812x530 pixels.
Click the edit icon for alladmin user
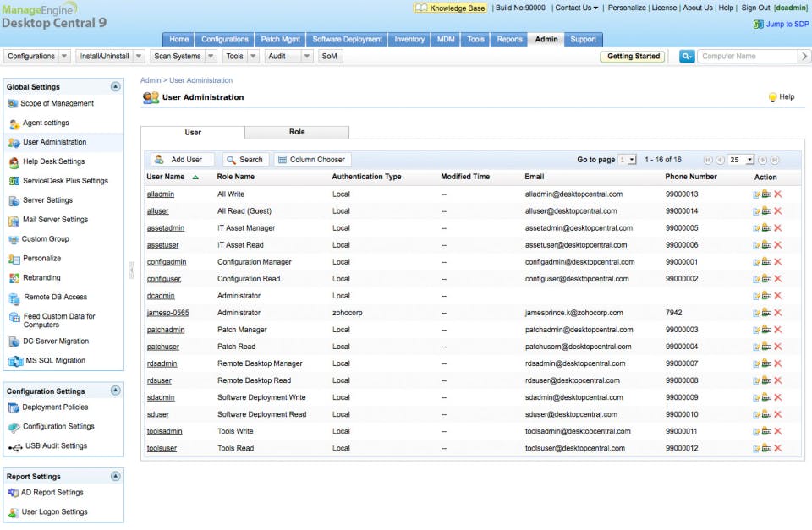[757, 194]
